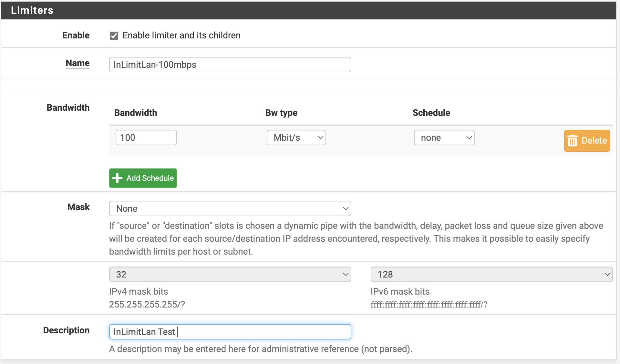
Task: Click the "Bw type" column heading
Action: (281, 113)
